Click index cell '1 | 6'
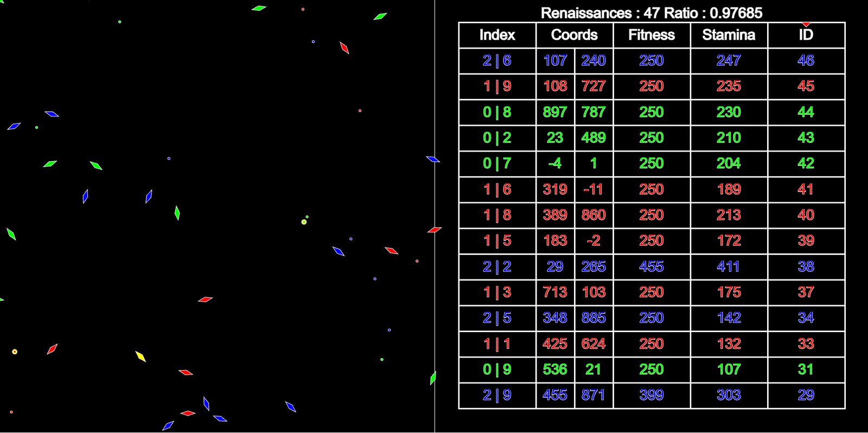Image resolution: width=868 pixels, height=433 pixels. (497, 189)
